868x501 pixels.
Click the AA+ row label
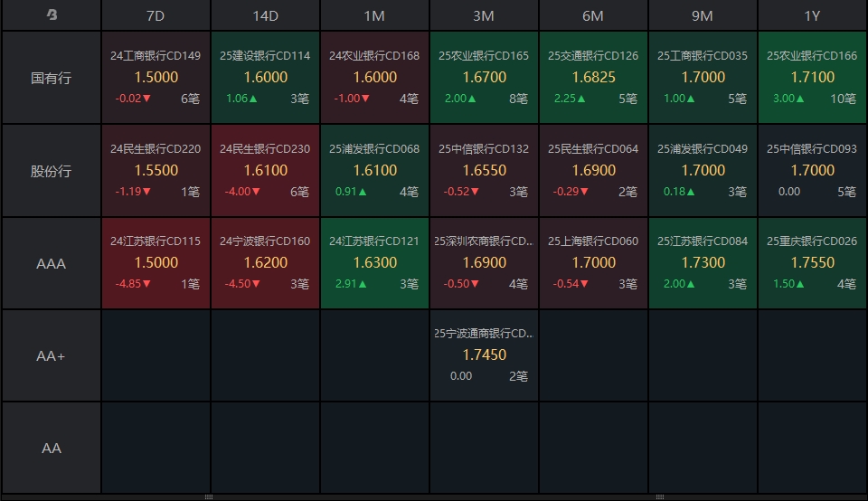[x=51, y=355]
